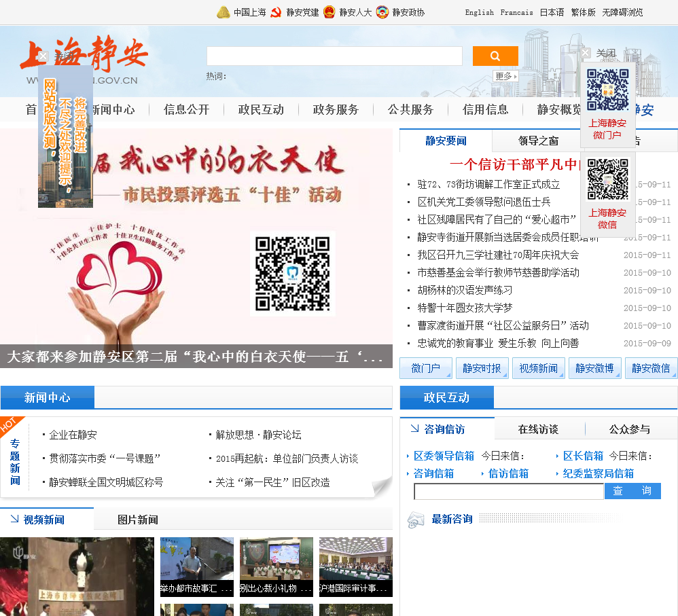Select the 静安要闻 tab
Viewport: 678px width, 616px height.
[x=446, y=141]
